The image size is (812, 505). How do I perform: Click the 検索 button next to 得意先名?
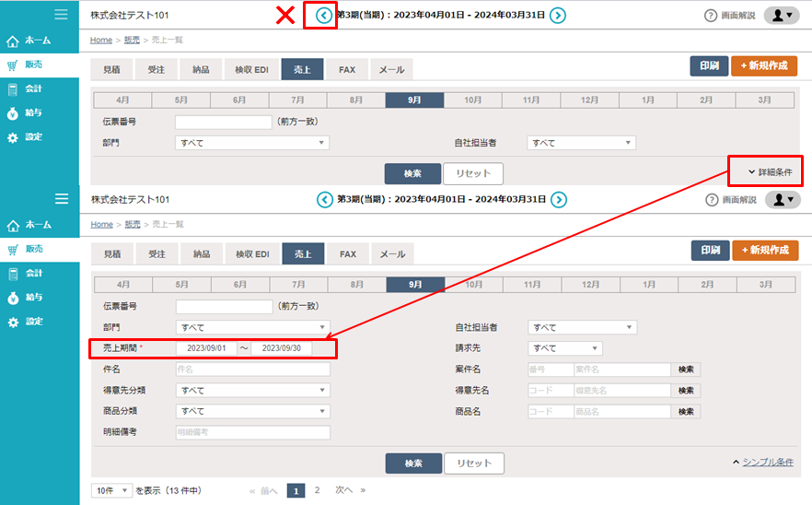click(686, 391)
